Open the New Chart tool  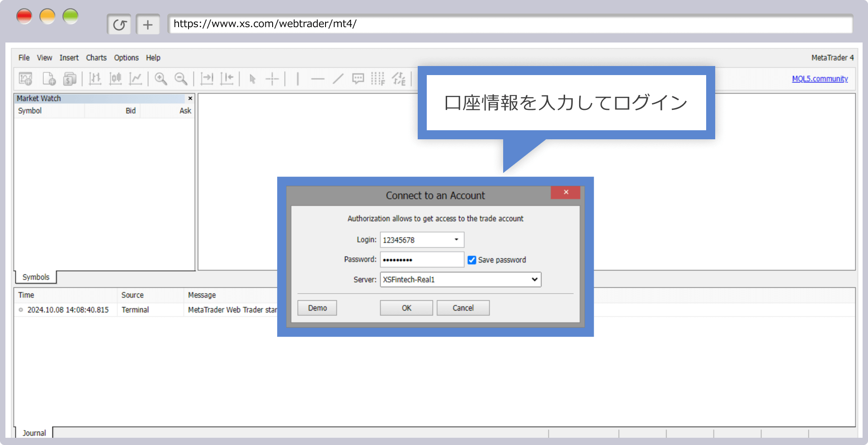(26, 79)
